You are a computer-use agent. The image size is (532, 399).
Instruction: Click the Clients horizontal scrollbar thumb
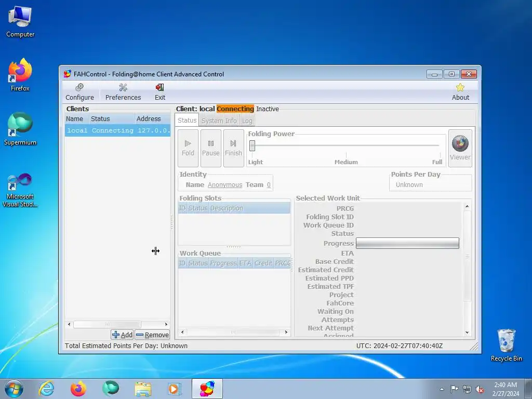pos(107,324)
